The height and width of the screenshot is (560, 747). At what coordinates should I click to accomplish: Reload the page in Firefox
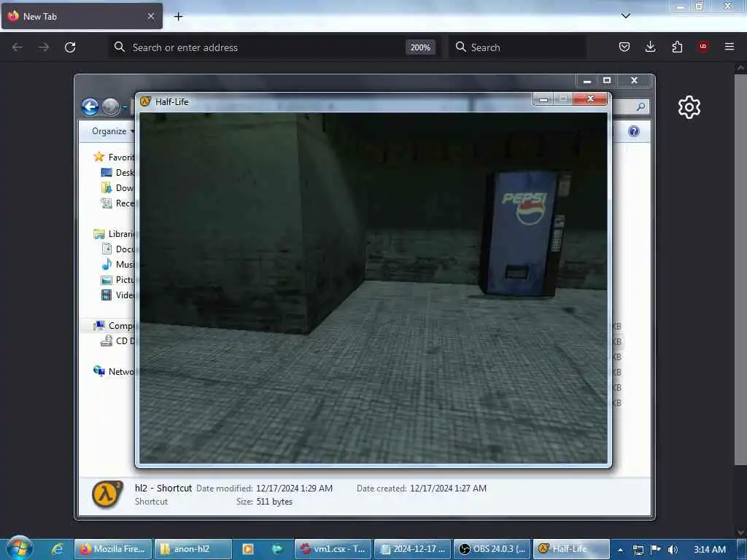pyautogui.click(x=70, y=47)
